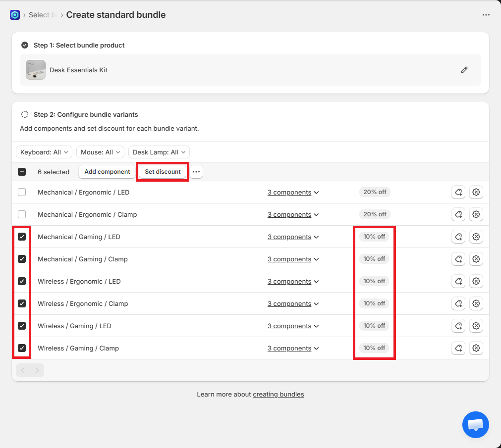Open more options menu in page header
Screen dimensions: 501x448
(486, 15)
